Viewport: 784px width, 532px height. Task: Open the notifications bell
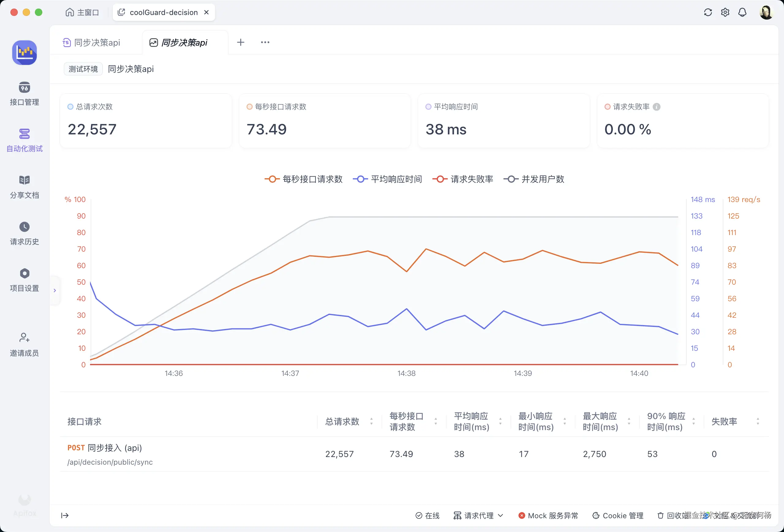pos(742,13)
